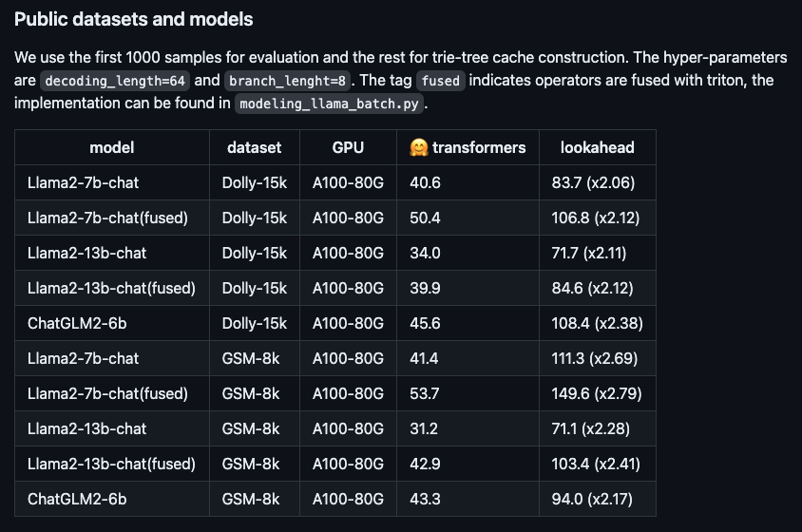Viewport: 802px width, 532px height.
Task: Click the 'Public datasets and models' heading
Action: click(x=134, y=19)
